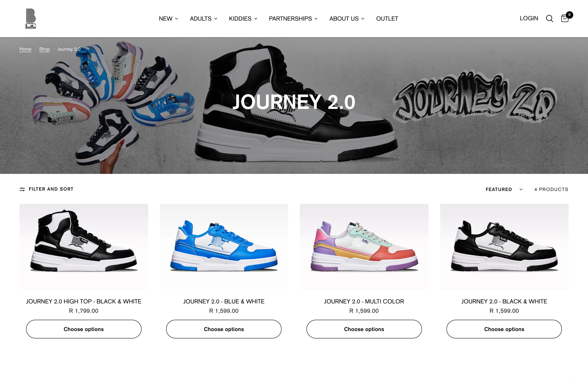Choose options for High Top Black & White
The width and height of the screenshot is (588, 382).
point(84,329)
